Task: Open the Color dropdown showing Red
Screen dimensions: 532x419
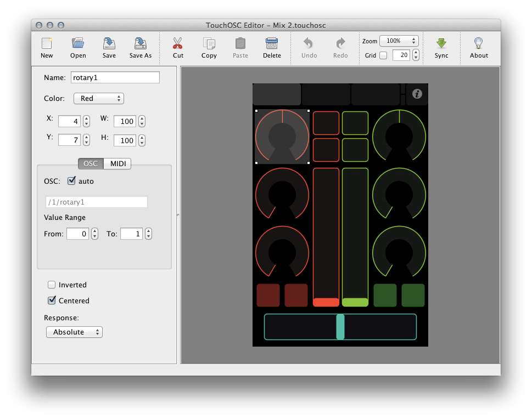Action: click(x=98, y=98)
